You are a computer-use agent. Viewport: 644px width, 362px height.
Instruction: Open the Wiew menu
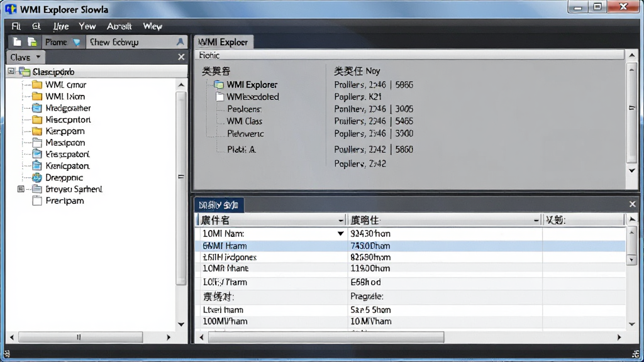click(x=152, y=26)
